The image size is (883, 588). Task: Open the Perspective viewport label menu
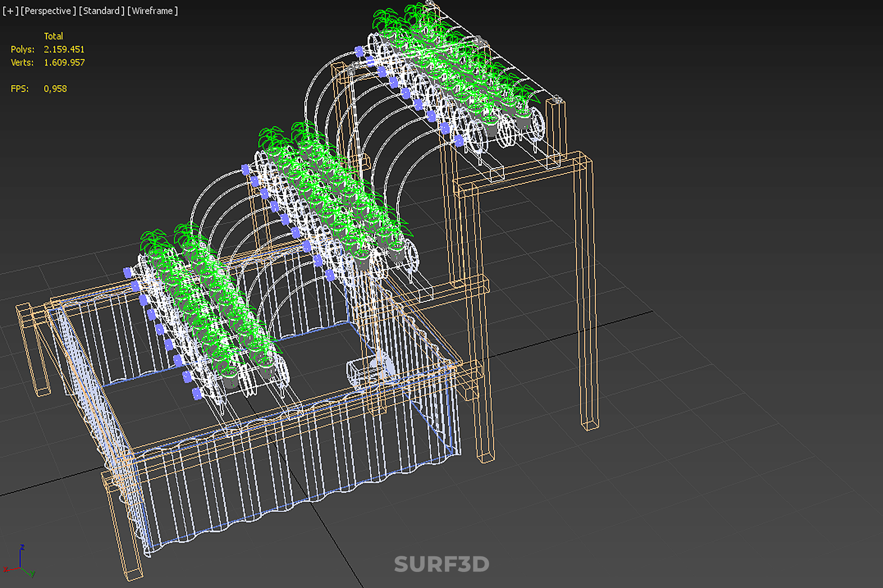(48, 11)
